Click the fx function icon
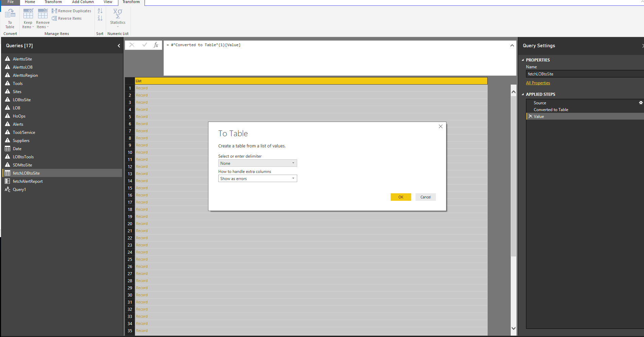The width and height of the screenshot is (644, 337). click(x=156, y=45)
